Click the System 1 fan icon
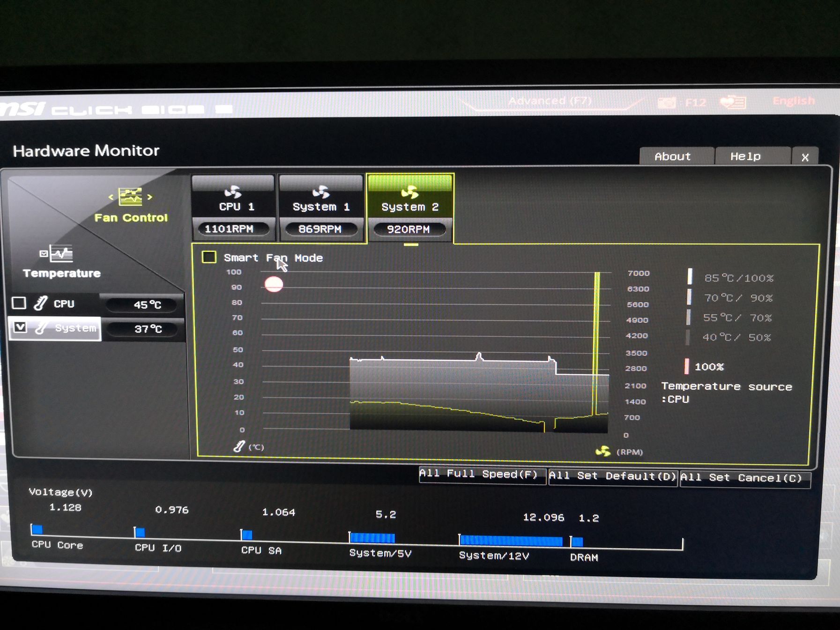The image size is (840, 630). tap(321, 192)
